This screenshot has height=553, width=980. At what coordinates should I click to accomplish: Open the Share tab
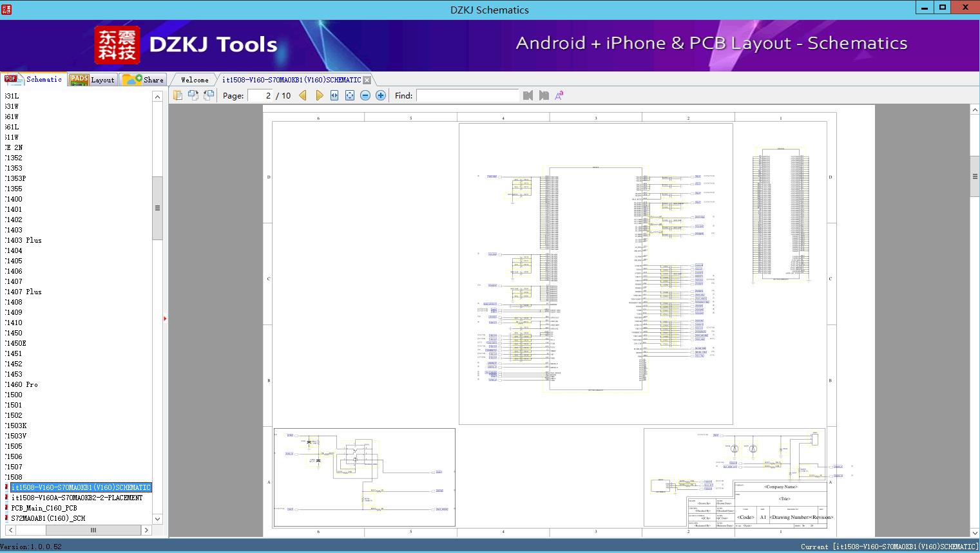point(144,80)
